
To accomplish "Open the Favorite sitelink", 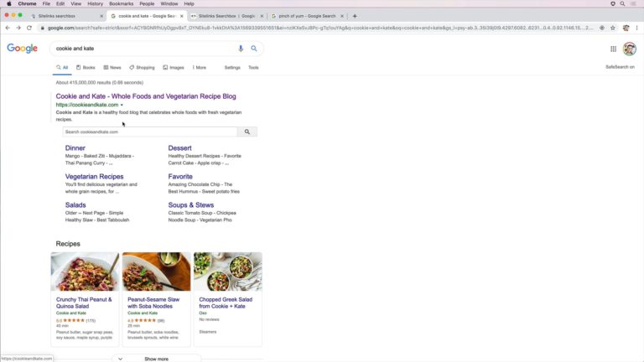I will click(x=180, y=177).
